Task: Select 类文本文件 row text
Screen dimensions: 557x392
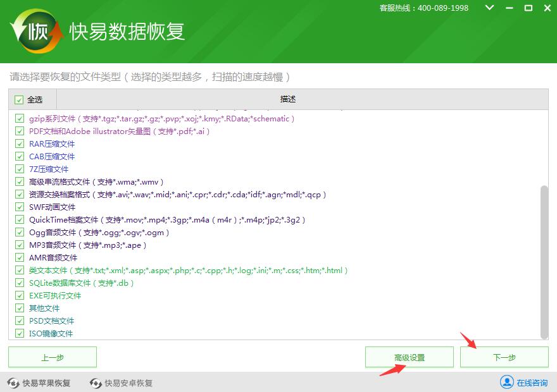Action: click(x=188, y=271)
